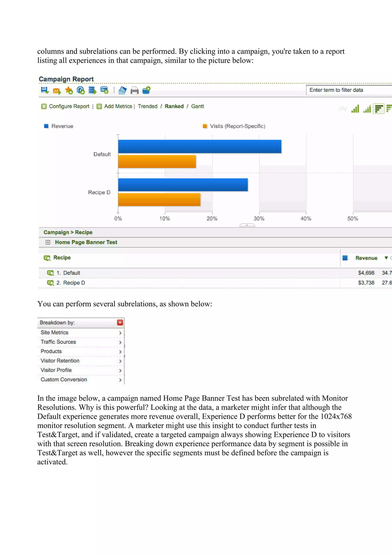The image size is (392, 555).
Task: Click breakdown icon for row 2. Recipe D
Action: pos(51,283)
